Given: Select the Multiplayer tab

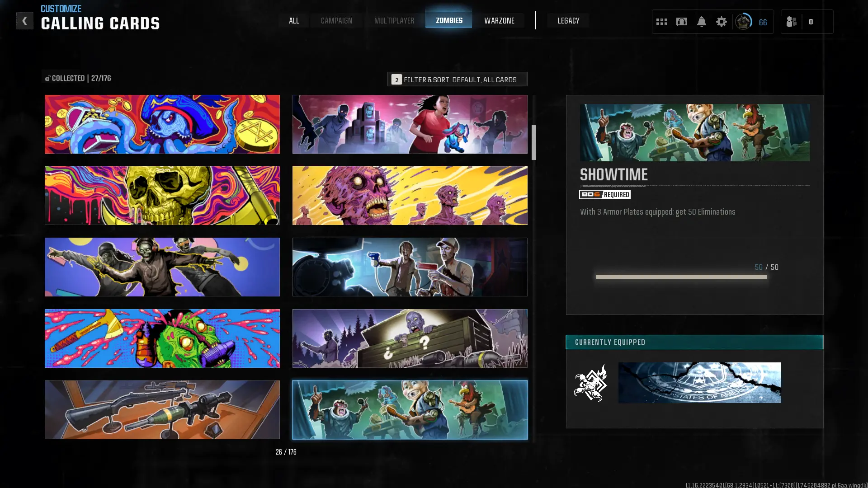Looking at the screenshot, I should coord(394,21).
